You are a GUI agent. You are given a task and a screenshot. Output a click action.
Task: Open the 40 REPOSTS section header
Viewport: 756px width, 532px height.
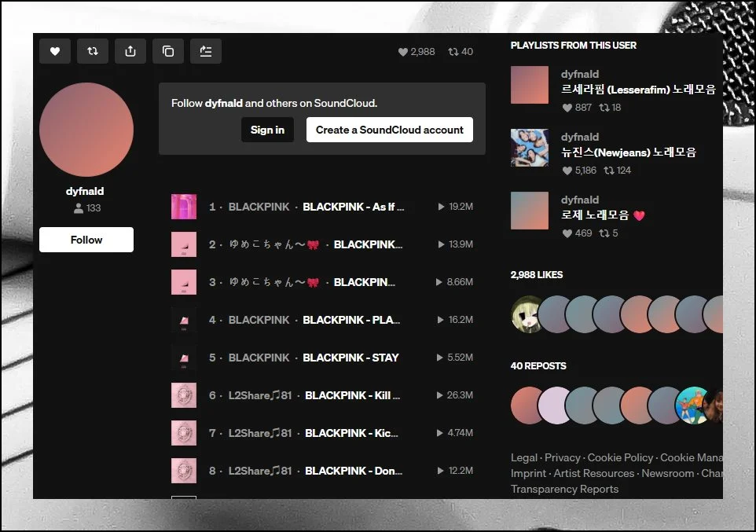538,366
